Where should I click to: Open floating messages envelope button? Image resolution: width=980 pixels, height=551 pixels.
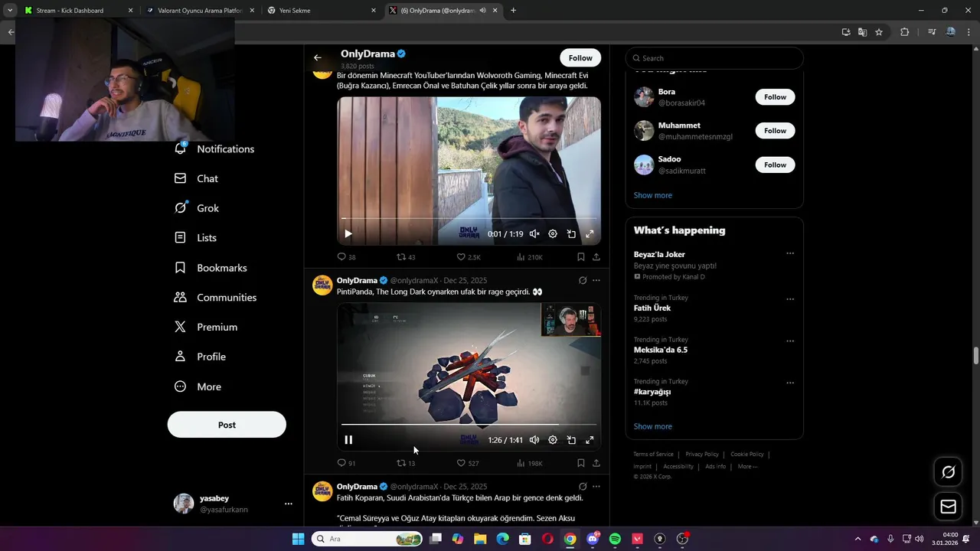(x=948, y=507)
